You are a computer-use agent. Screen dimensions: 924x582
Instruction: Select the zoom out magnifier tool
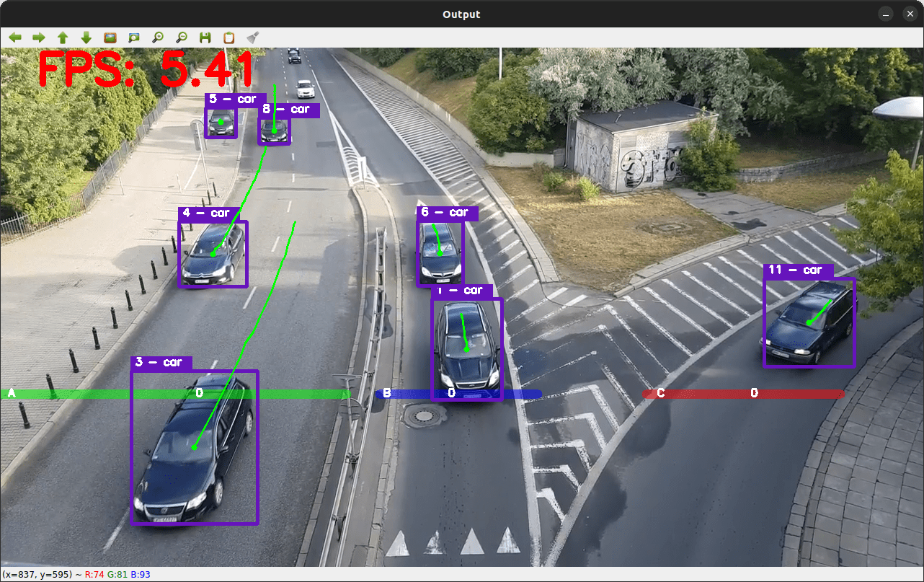coord(181,38)
